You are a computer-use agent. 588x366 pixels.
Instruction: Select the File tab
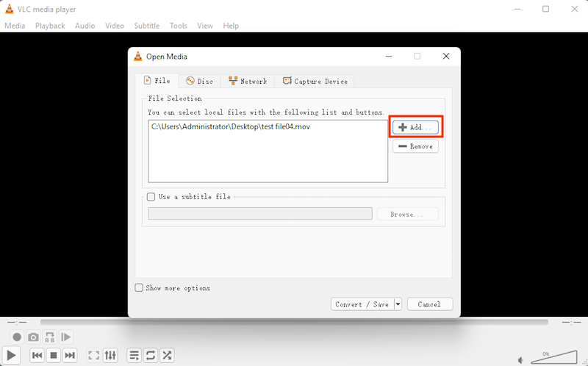click(x=157, y=81)
